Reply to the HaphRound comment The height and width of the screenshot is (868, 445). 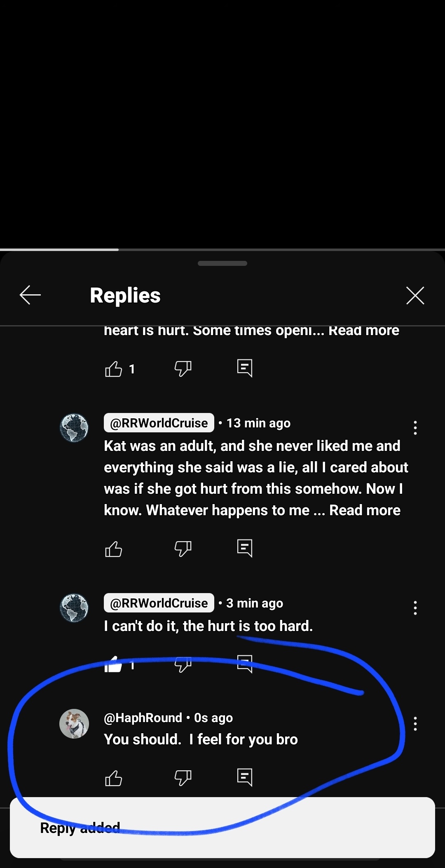(245, 777)
